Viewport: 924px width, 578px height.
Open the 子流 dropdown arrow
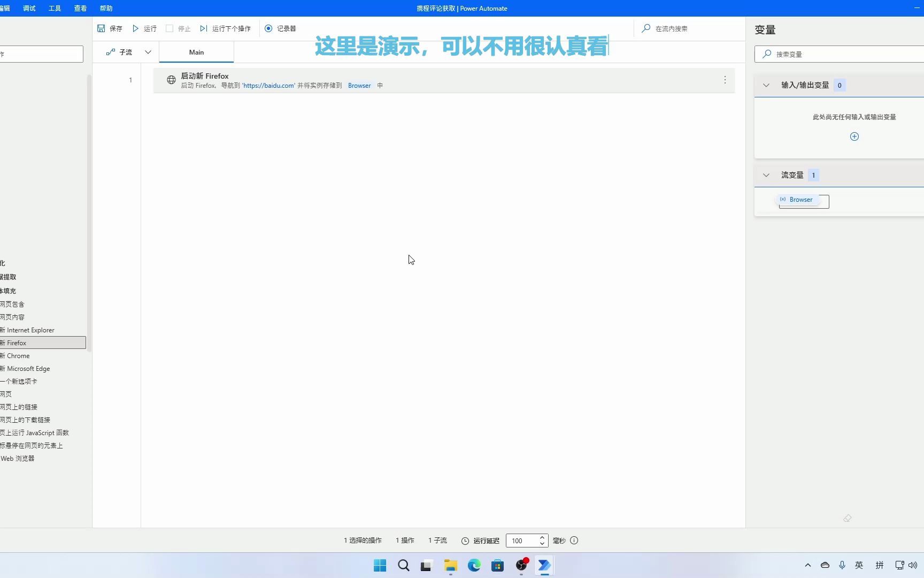pos(148,52)
